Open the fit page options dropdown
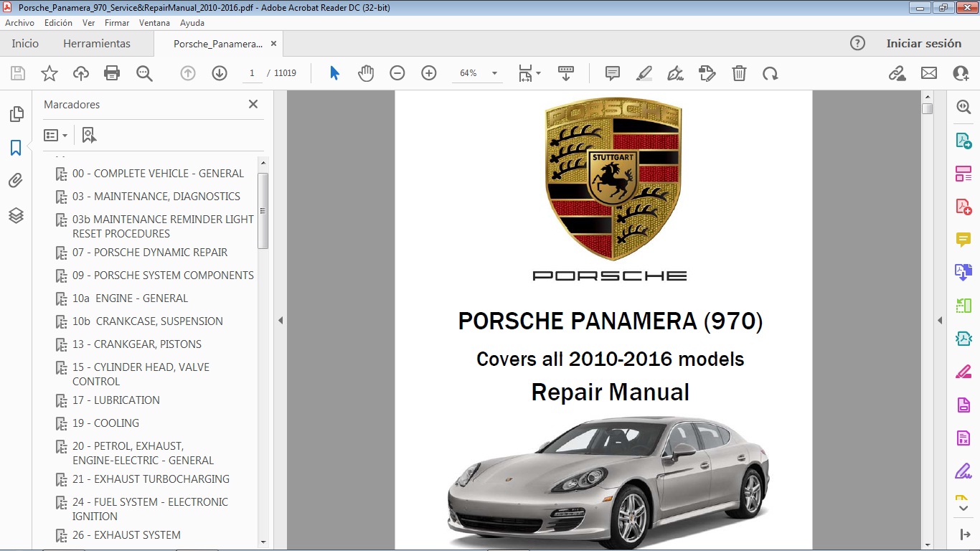 coord(530,73)
